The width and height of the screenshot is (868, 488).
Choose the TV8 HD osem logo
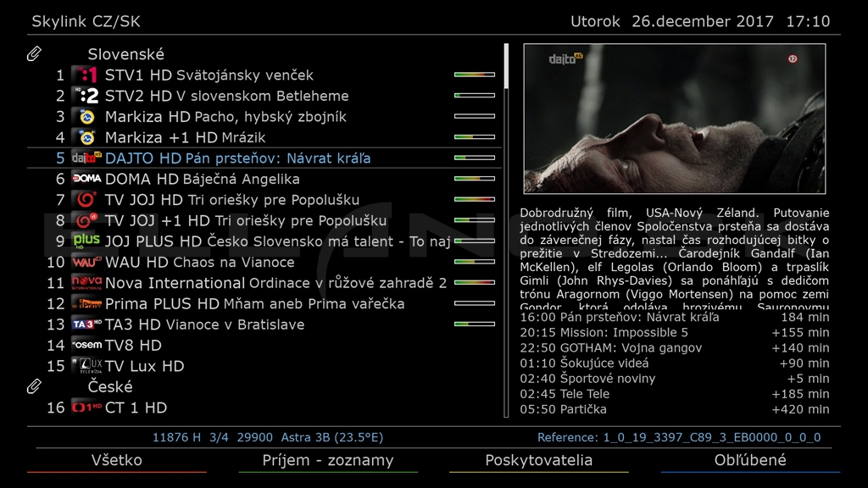click(86, 346)
